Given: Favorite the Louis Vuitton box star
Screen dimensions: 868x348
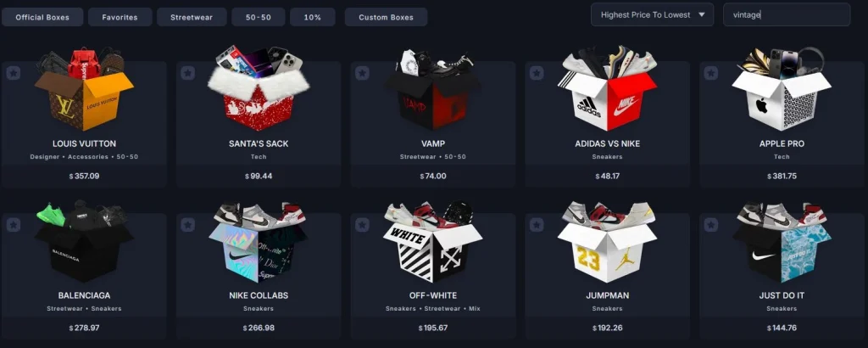Looking at the screenshot, I should [14, 73].
